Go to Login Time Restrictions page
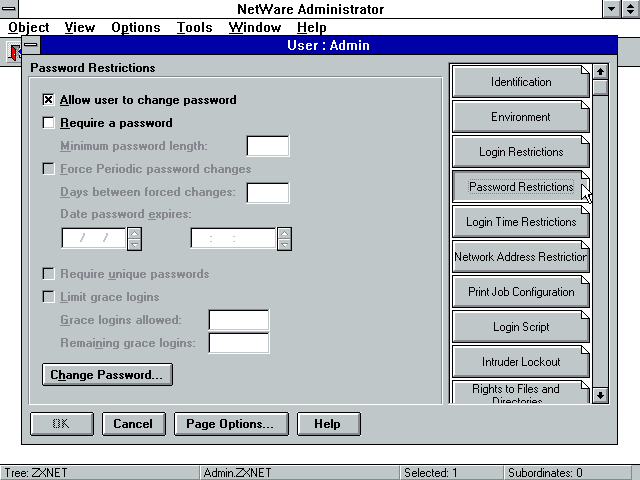 521,222
